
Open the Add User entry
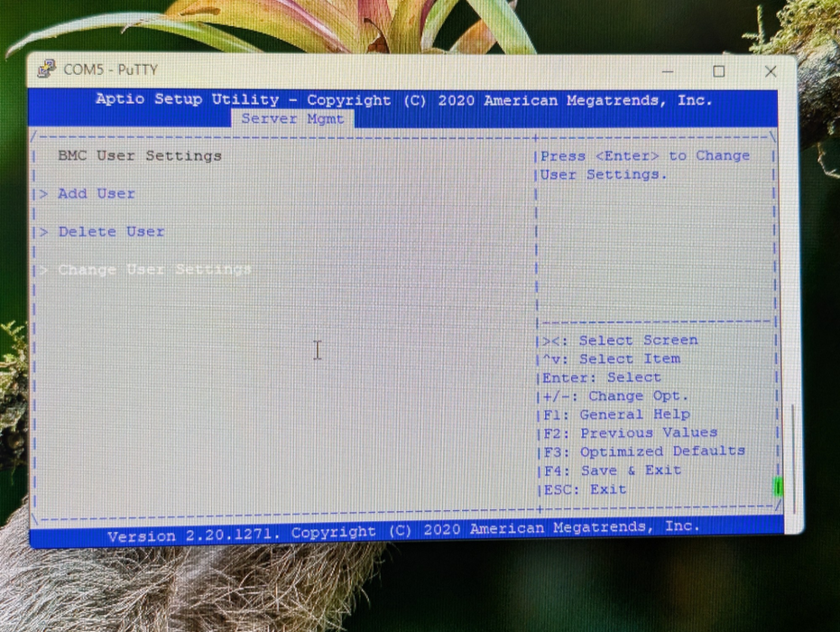coord(97,194)
